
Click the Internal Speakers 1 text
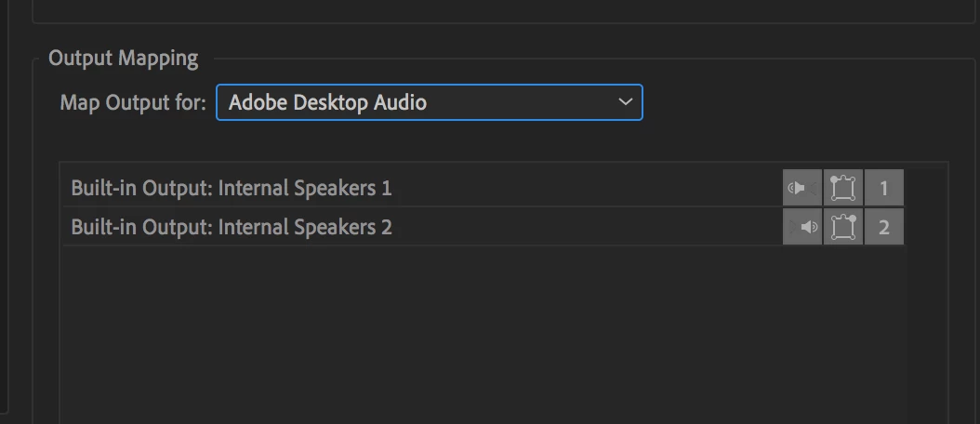point(305,188)
